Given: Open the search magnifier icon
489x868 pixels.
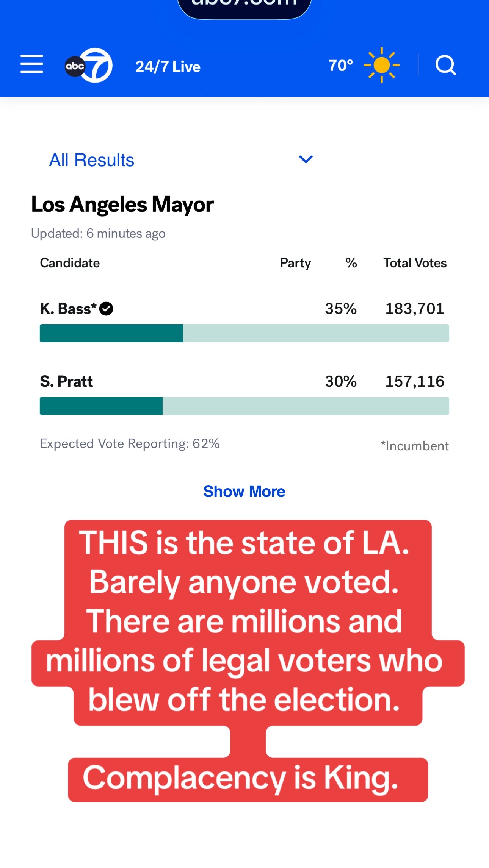Looking at the screenshot, I should 446,65.
